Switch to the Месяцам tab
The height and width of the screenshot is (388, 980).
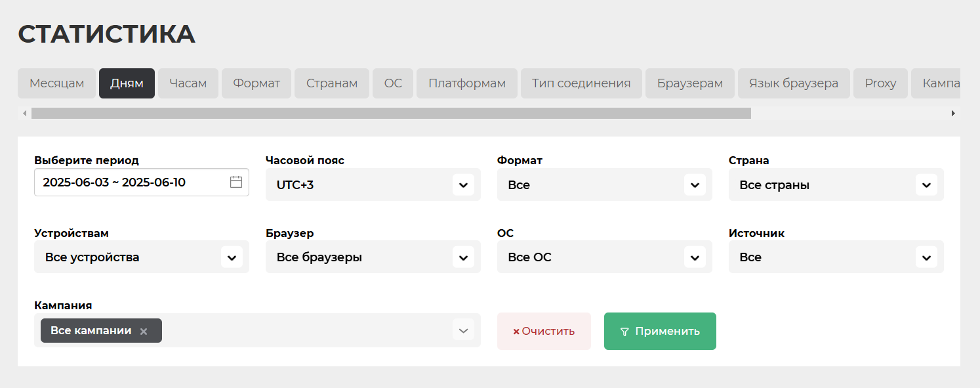tap(57, 83)
